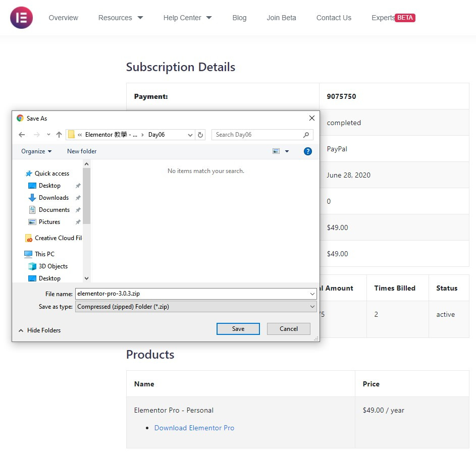Viewport: 476px width, 457px height.
Task: Go up one folder level
Action: [59, 135]
